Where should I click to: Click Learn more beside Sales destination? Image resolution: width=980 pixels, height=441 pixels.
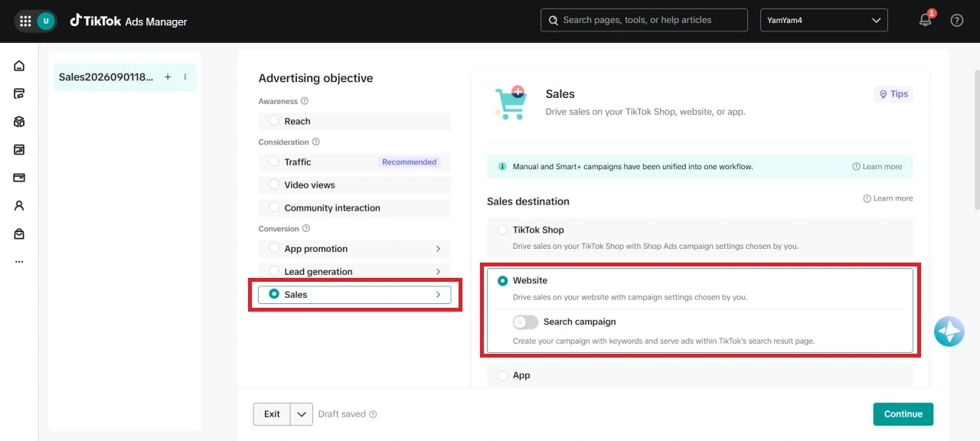(887, 198)
